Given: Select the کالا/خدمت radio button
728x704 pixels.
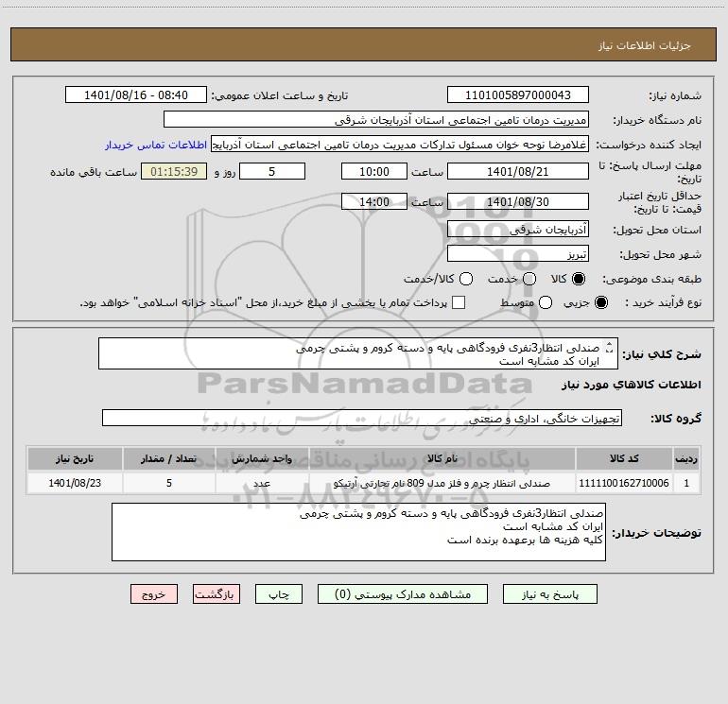Looking at the screenshot, I should coord(466,279).
